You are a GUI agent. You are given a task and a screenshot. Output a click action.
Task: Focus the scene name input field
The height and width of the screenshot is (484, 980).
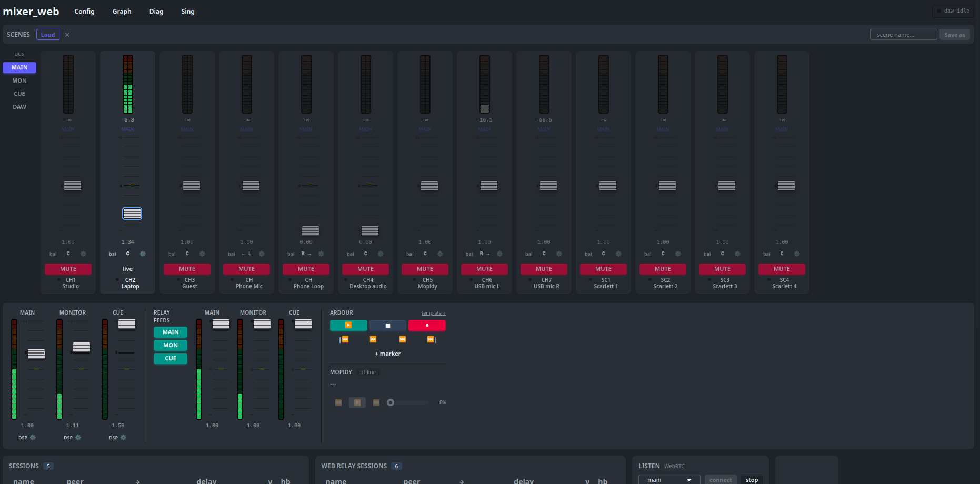coord(903,35)
